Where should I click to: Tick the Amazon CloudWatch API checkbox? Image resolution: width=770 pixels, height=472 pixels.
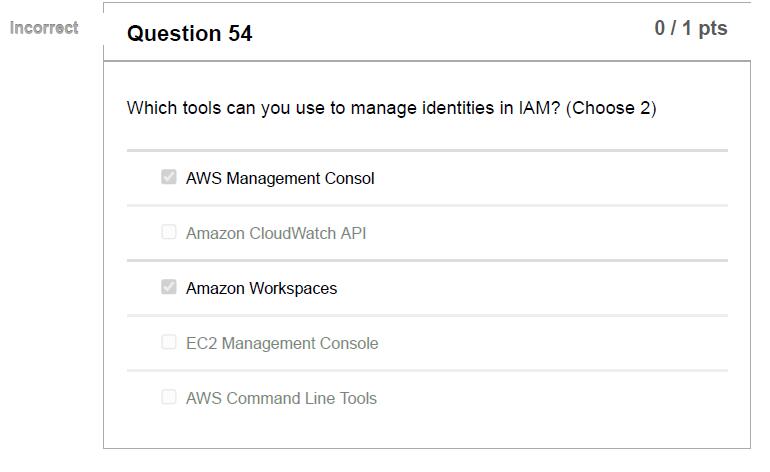pyautogui.click(x=169, y=232)
